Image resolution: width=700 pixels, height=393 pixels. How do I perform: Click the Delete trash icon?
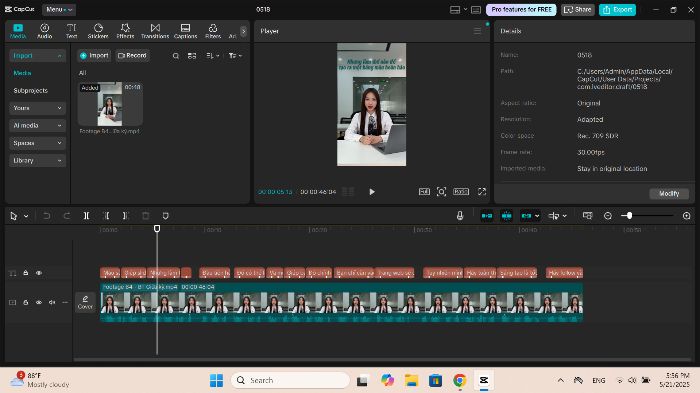[146, 216]
